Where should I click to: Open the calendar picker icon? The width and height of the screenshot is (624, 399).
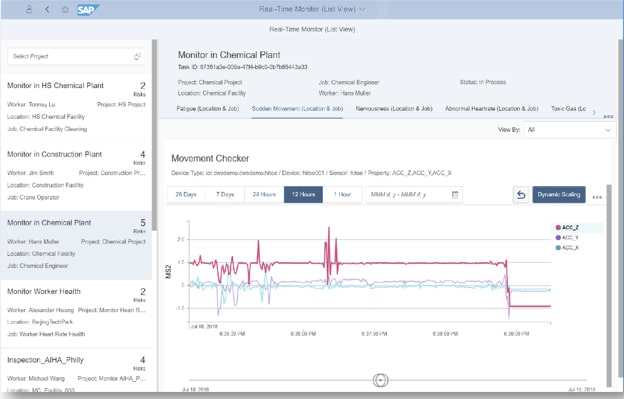coord(455,195)
